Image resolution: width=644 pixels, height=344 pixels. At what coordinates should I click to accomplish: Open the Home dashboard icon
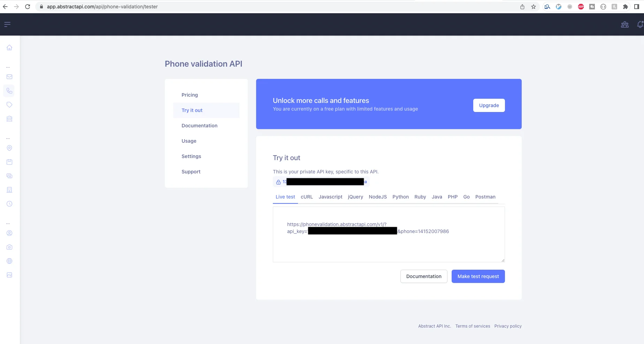pyautogui.click(x=9, y=47)
